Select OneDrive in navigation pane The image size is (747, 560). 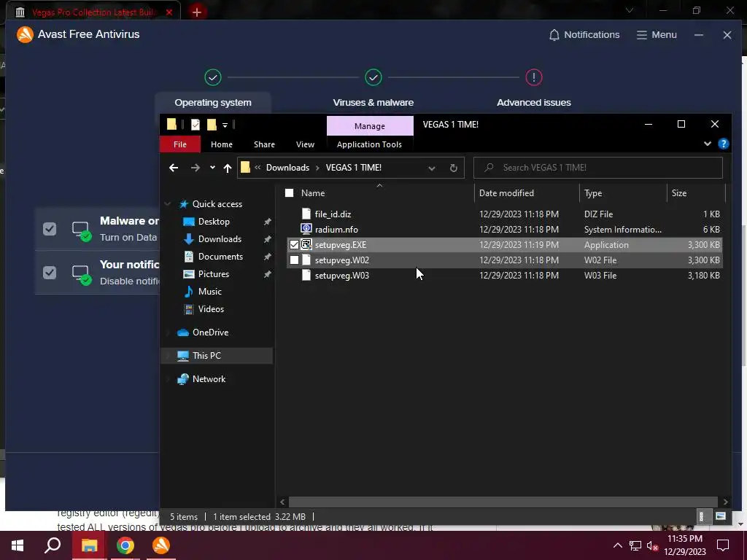(x=210, y=332)
